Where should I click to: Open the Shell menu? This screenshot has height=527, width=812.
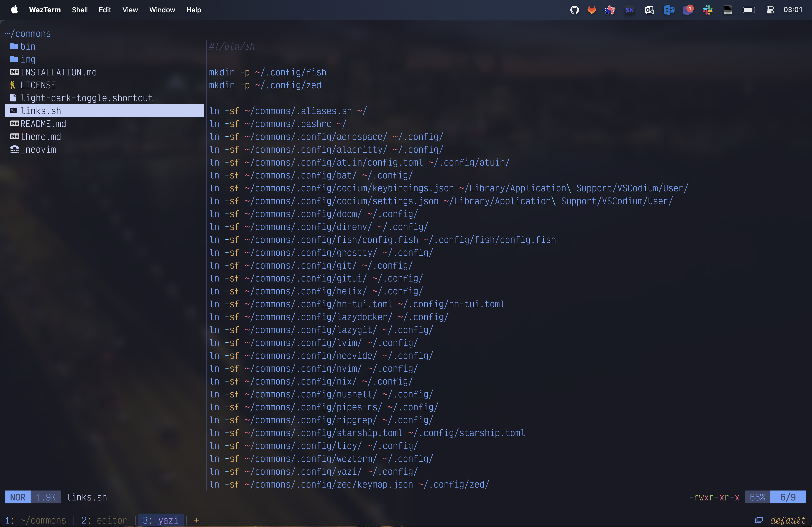click(79, 10)
